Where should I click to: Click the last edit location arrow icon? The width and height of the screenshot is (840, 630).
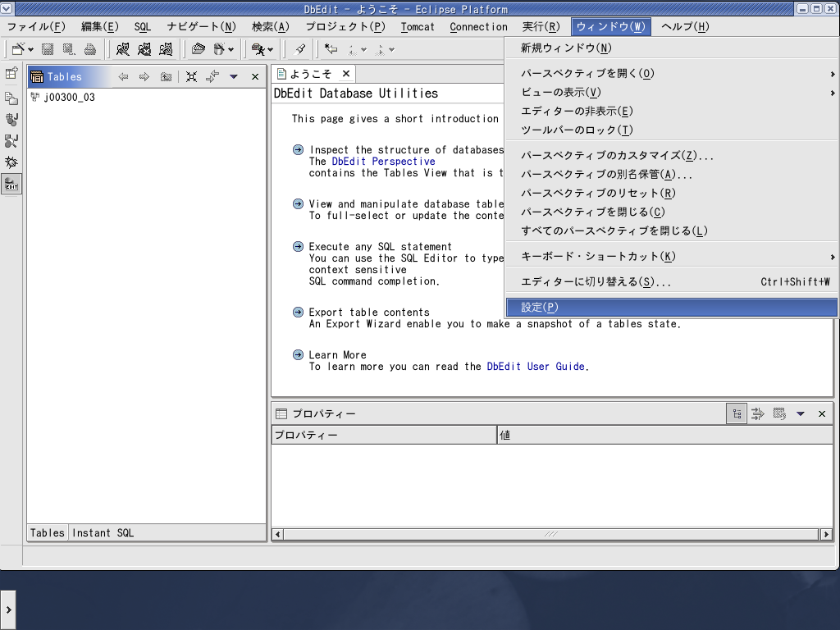pyautogui.click(x=331, y=49)
